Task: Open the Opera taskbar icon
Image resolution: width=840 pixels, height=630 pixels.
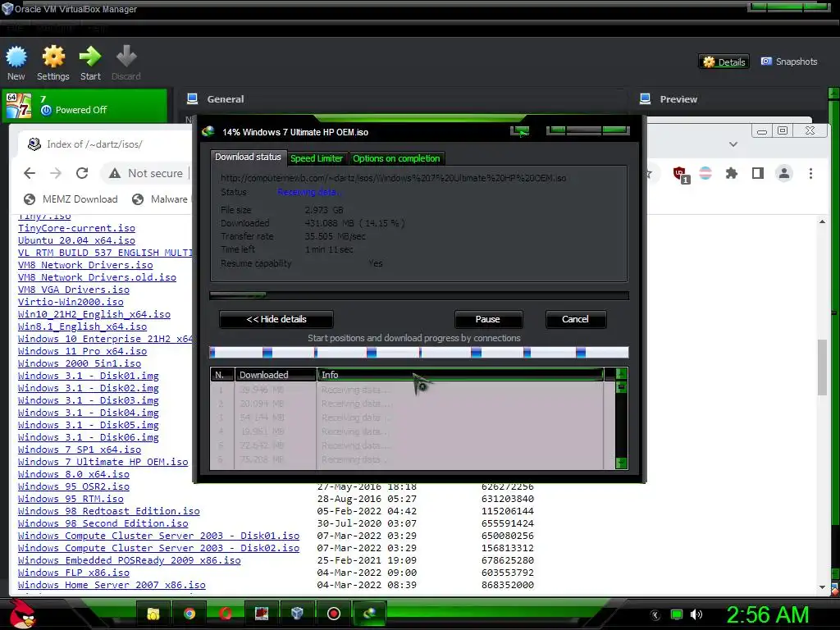Action: pos(226,614)
